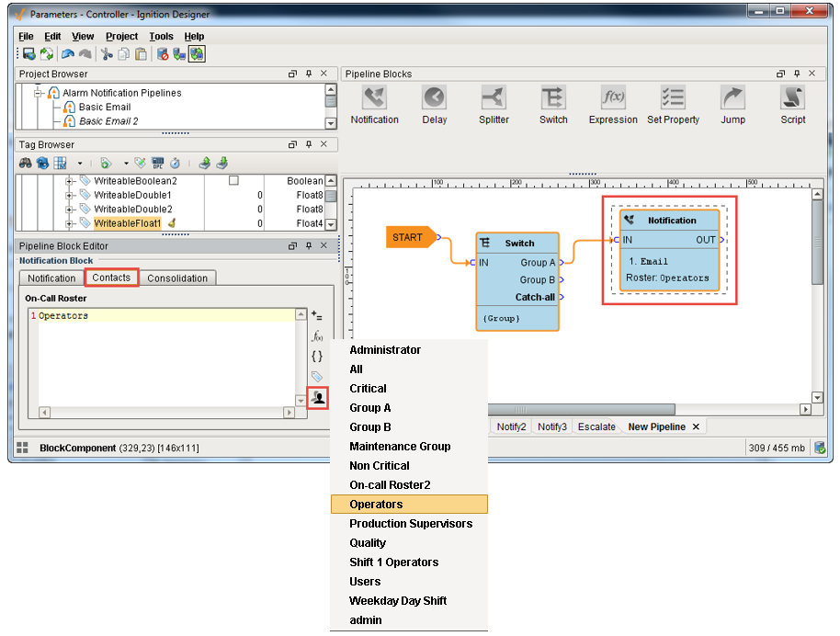Select the Script pipeline block

pyautogui.click(x=792, y=106)
